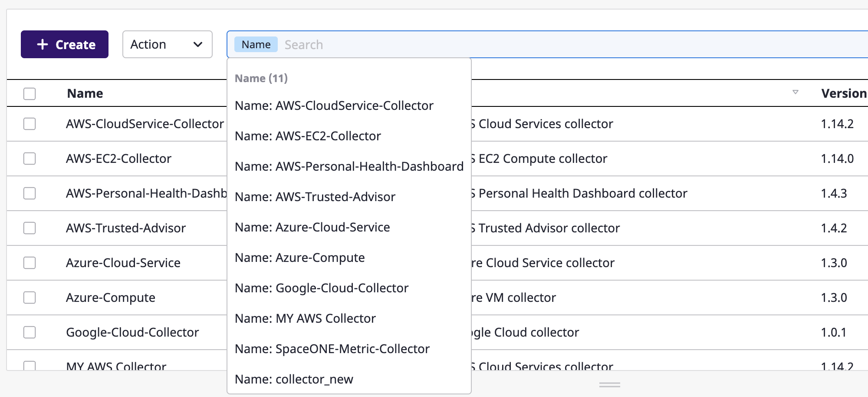The image size is (868, 397).
Task: Click AWS-EC2-Collector name in table
Action: click(118, 159)
